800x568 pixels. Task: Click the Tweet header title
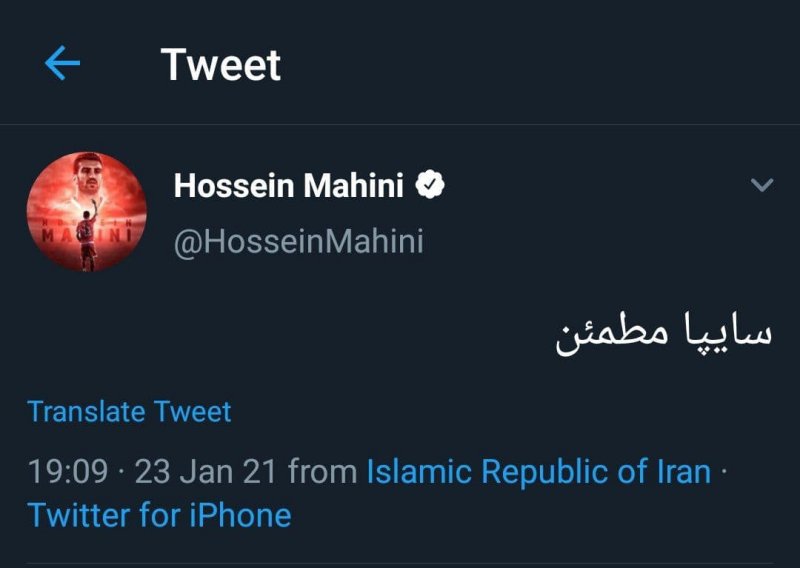221,65
